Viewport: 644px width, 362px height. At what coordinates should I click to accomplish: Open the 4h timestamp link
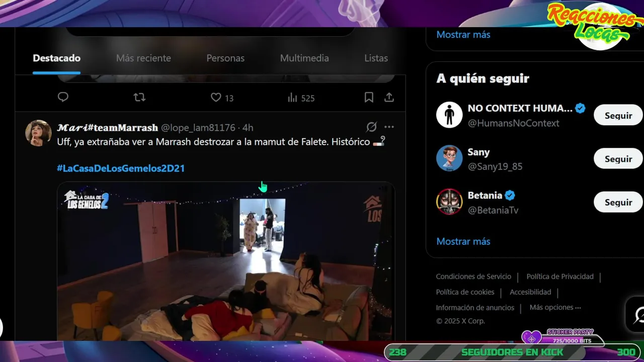(x=248, y=128)
